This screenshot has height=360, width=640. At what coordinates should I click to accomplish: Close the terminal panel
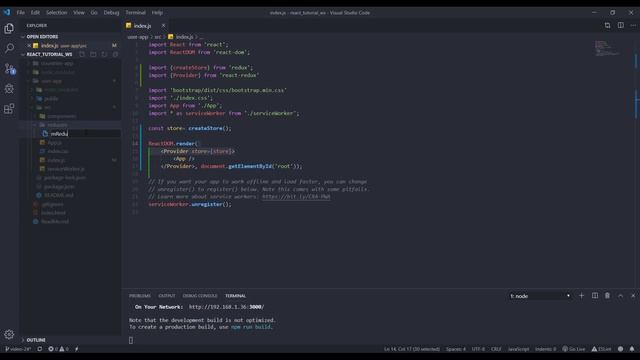[633, 296]
